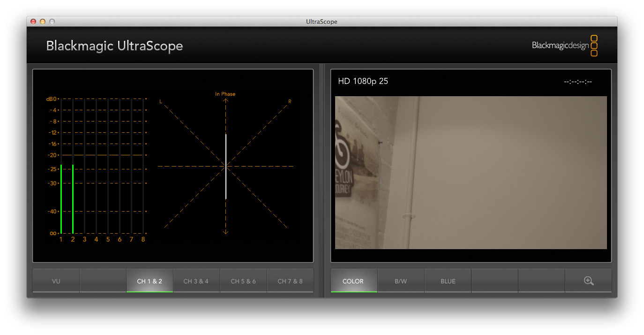This screenshot has width=644, height=335.
Task: Click the -20 dB scale label
Action: [52, 155]
